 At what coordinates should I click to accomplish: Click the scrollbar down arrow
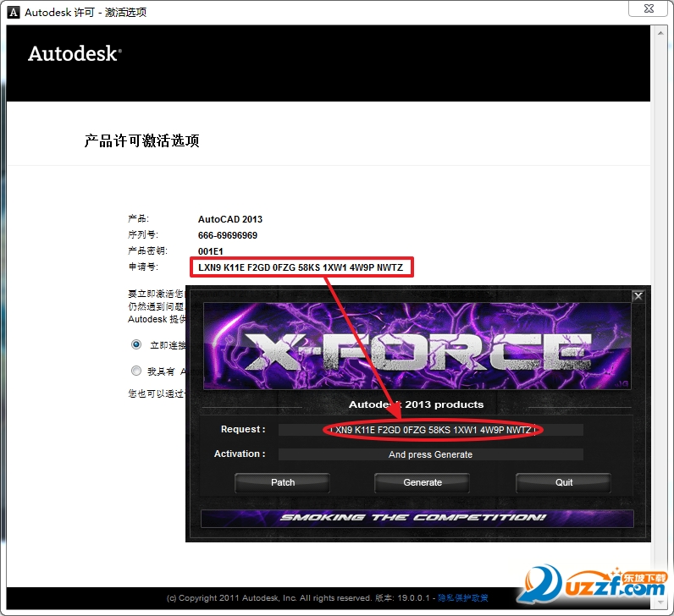click(660, 602)
